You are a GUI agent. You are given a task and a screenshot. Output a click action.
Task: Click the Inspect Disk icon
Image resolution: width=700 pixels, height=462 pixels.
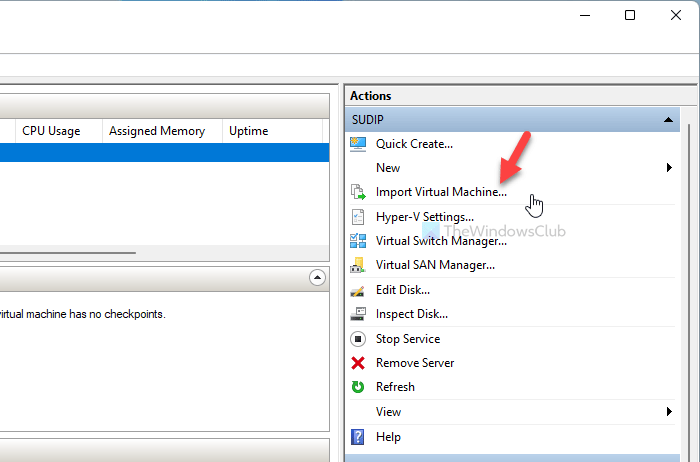pos(359,314)
